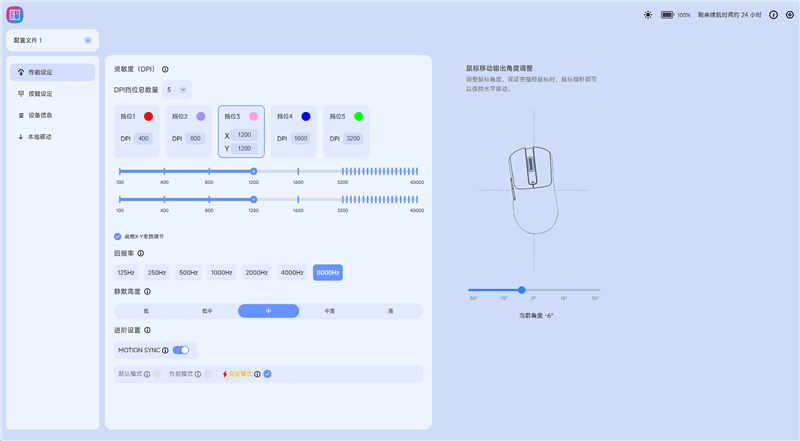Open the 配置文件 1 profile dropdown

pyautogui.click(x=53, y=40)
